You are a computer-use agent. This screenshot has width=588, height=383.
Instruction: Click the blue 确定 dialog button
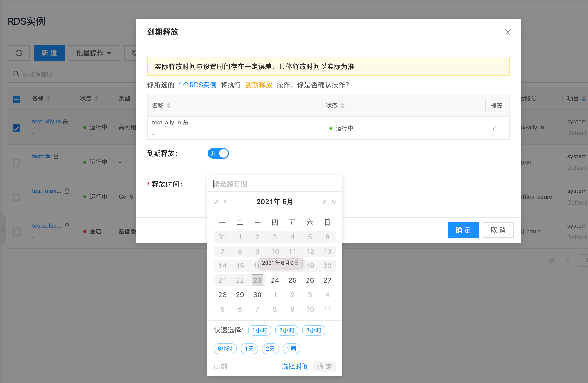[x=463, y=230]
